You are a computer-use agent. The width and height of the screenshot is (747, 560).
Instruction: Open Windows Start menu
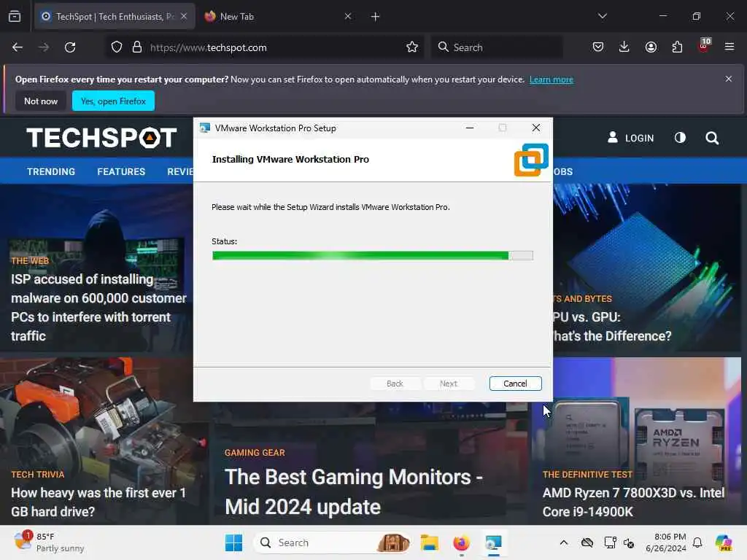[233, 542]
